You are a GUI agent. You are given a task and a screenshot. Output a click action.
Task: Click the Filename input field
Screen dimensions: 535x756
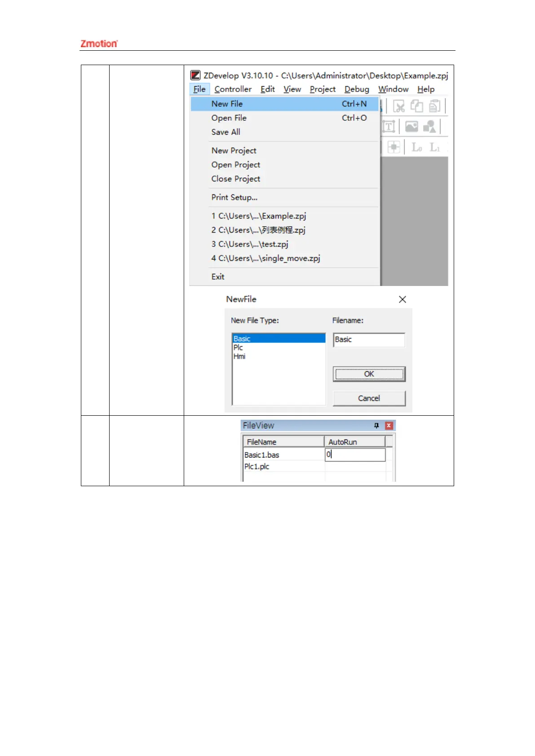pos(369,340)
